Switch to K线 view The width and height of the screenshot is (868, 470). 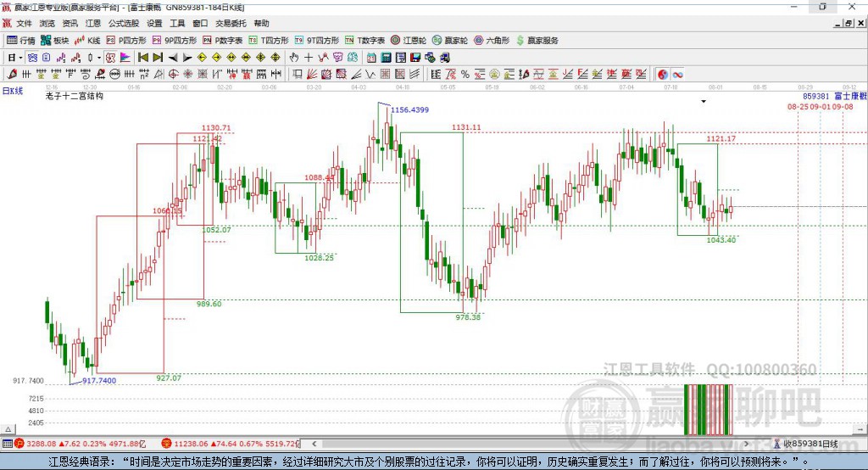click(x=87, y=41)
